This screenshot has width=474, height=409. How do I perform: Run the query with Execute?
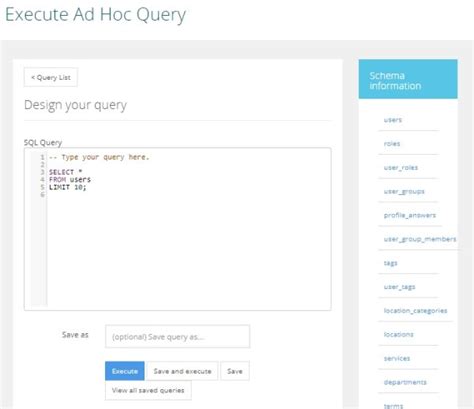125,371
